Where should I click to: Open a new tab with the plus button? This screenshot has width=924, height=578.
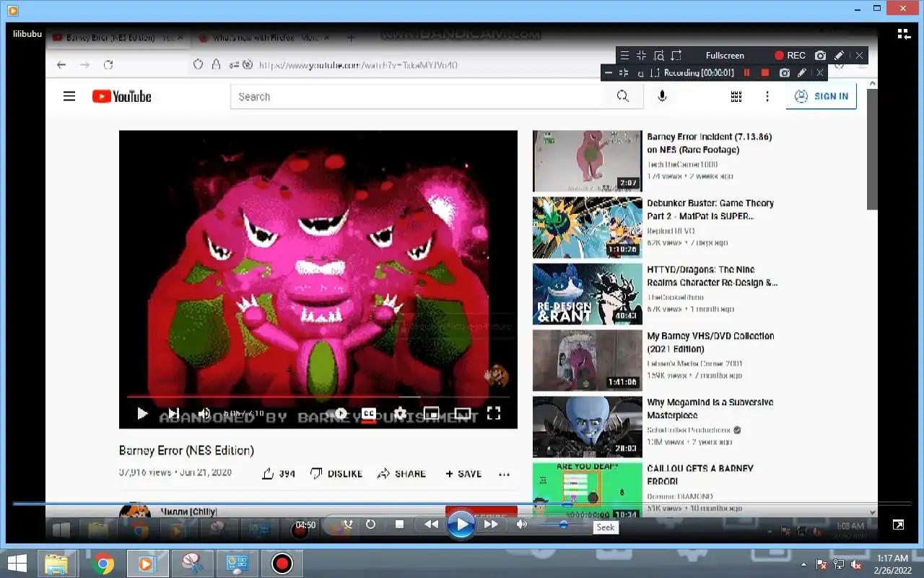pyautogui.click(x=351, y=38)
